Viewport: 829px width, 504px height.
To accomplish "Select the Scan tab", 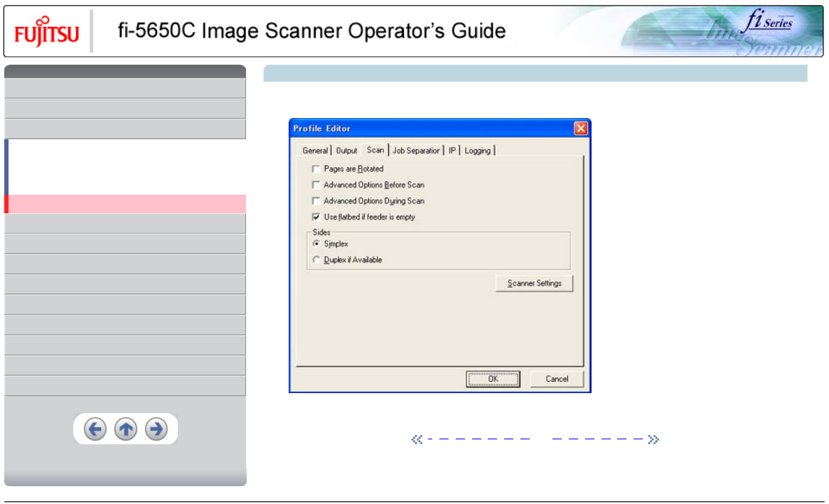I will 375,150.
